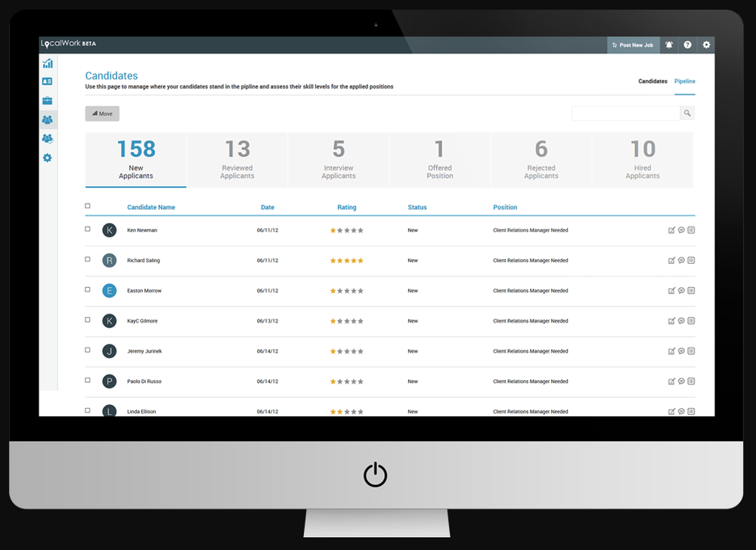Open candidate name Jeremy Jurinek
756x550 pixels.
(144, 351)
